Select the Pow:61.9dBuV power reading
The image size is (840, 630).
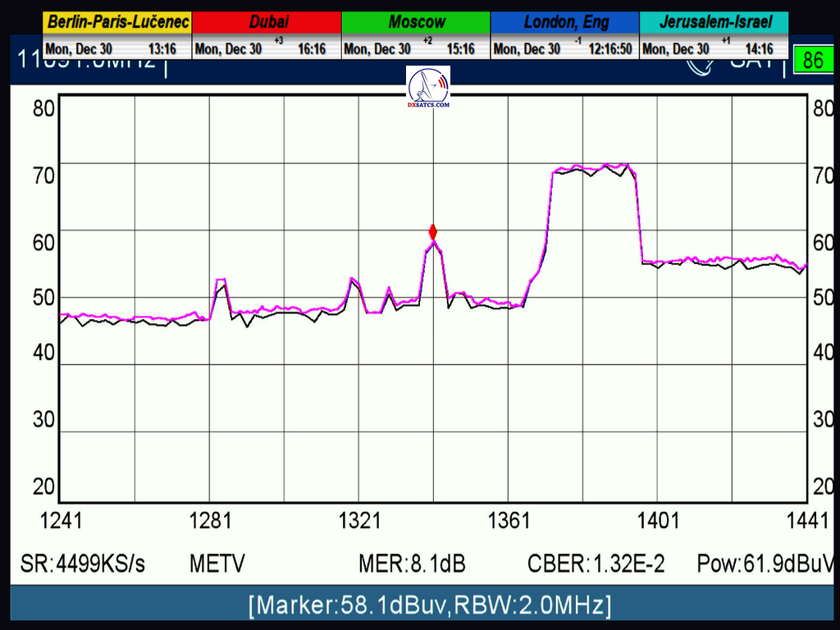coord(765,564)
